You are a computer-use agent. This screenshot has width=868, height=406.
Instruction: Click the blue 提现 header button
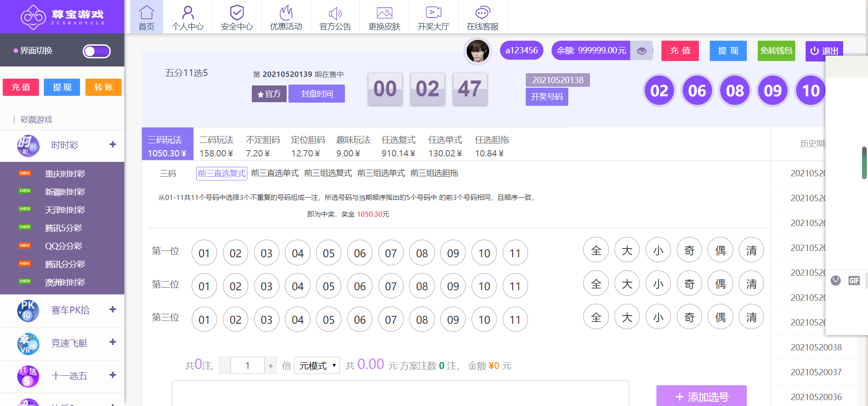click(728, 51)
